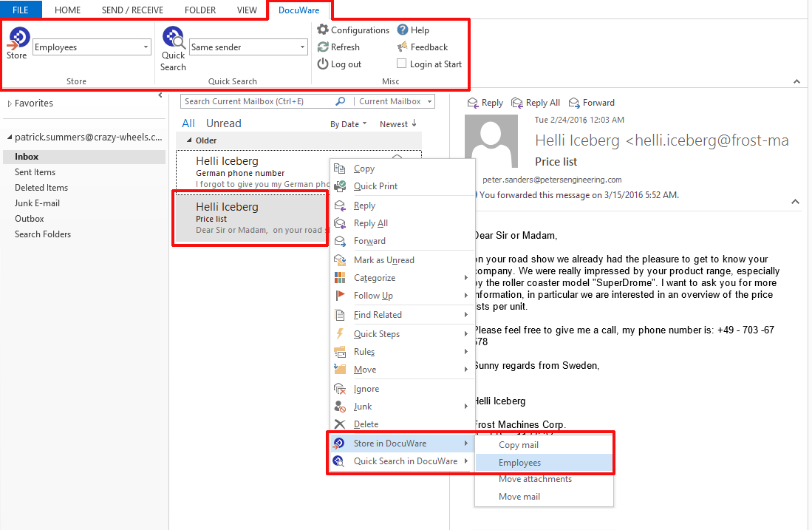This screenshot has height=530, width=812.
Task: Switch the message filter to Unread
Action: point(223,123)
